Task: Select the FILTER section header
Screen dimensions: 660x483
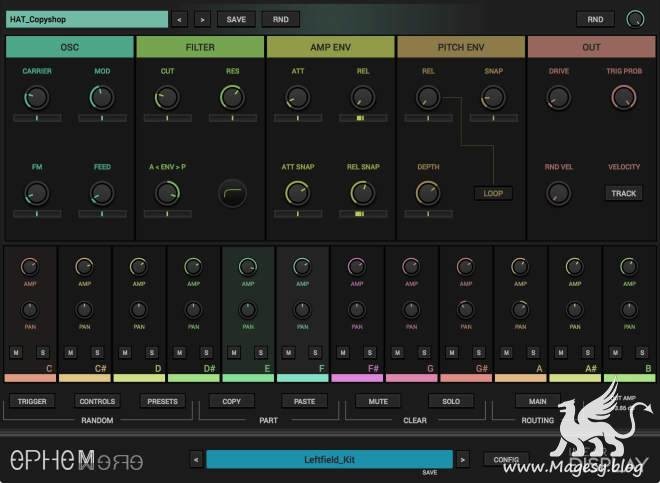Action: coord(200,47)
